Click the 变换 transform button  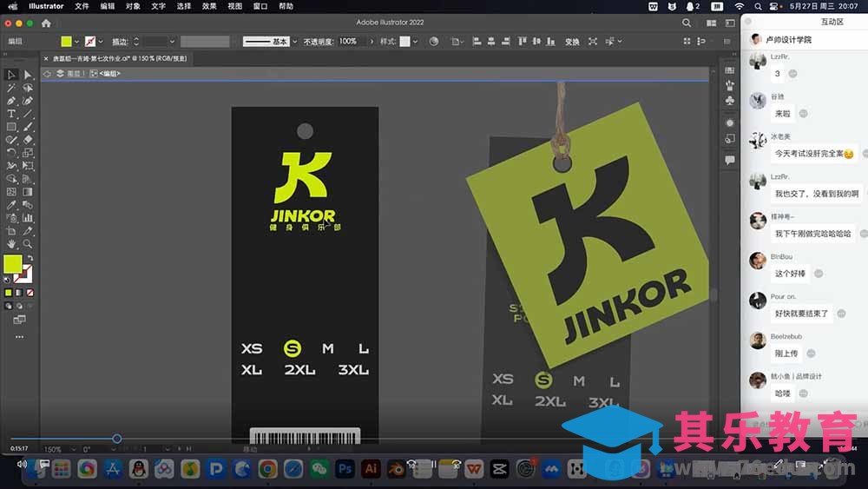tap(572, 42)
